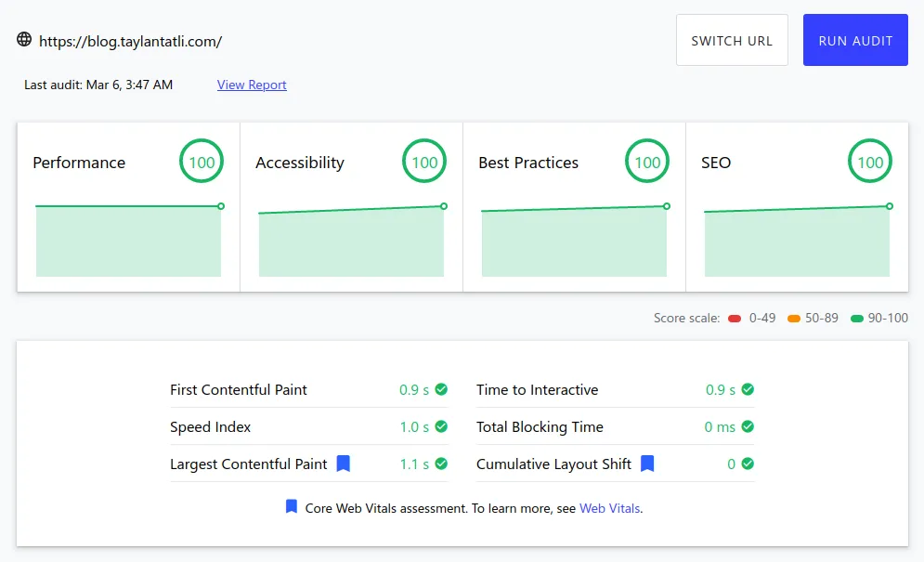Click the RUN AUDIT button

[855, 40]
